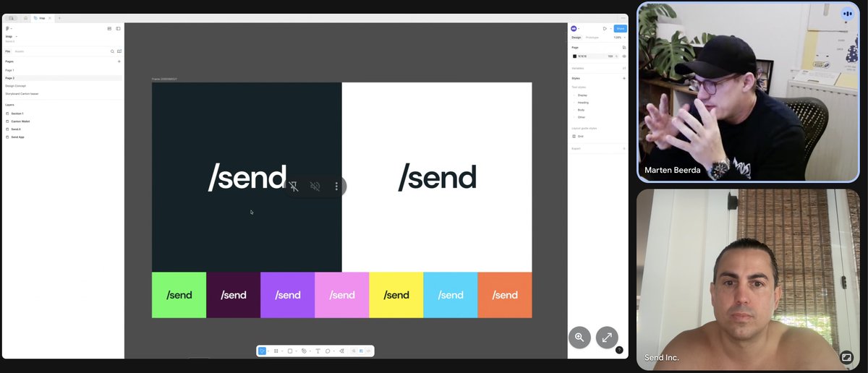
Task: Click the zoom magnifier overlay button
Action: click(x=579, y=338)
